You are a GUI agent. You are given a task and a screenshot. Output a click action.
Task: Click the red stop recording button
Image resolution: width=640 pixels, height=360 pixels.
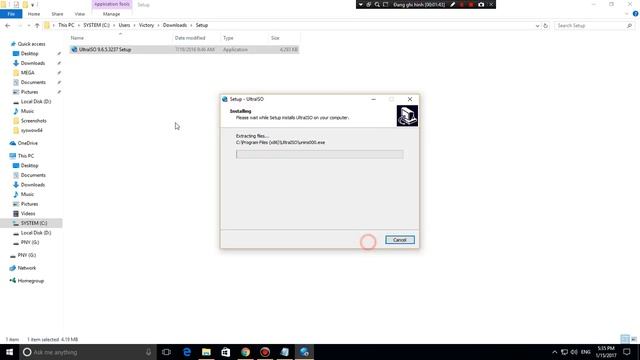pyautogui.click(x=471, y=4)
